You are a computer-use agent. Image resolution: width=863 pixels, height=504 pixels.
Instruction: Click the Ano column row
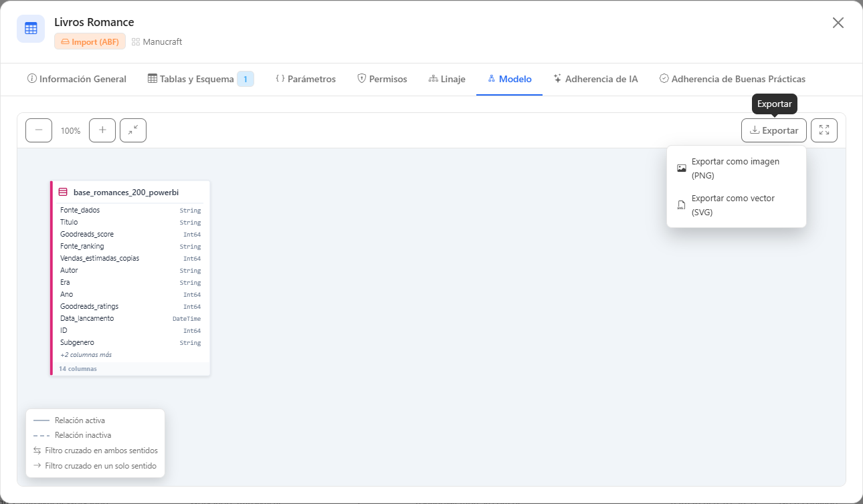click(130, 294)
